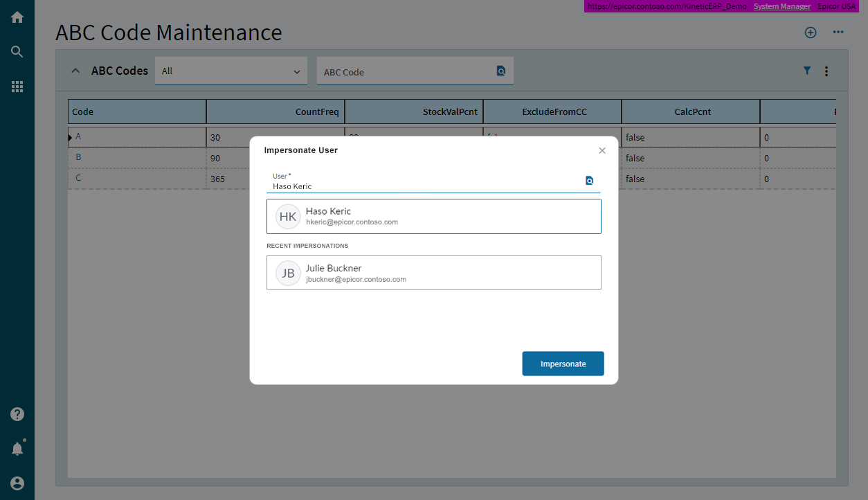The width and height of the screenshot is (868, 500).
Task: Open the search icon in sidebar
Action: (x=17, y=51)
